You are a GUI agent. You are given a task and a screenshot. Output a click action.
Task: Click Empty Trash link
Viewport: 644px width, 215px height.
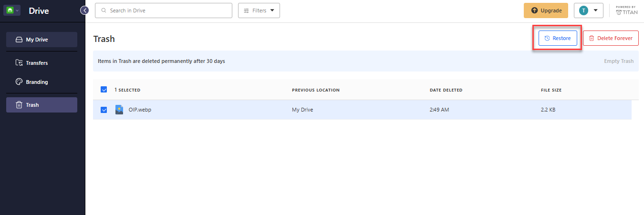(619, 61)
